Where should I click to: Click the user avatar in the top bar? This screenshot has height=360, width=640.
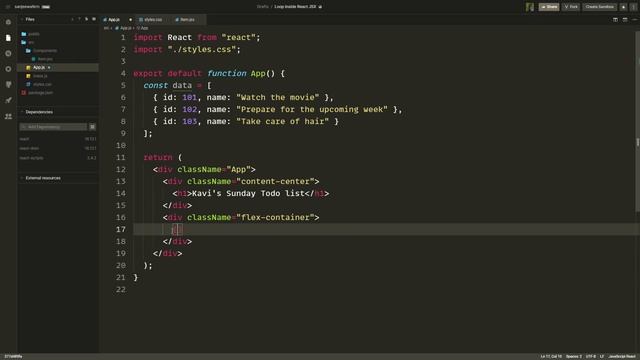pos(530,7)
